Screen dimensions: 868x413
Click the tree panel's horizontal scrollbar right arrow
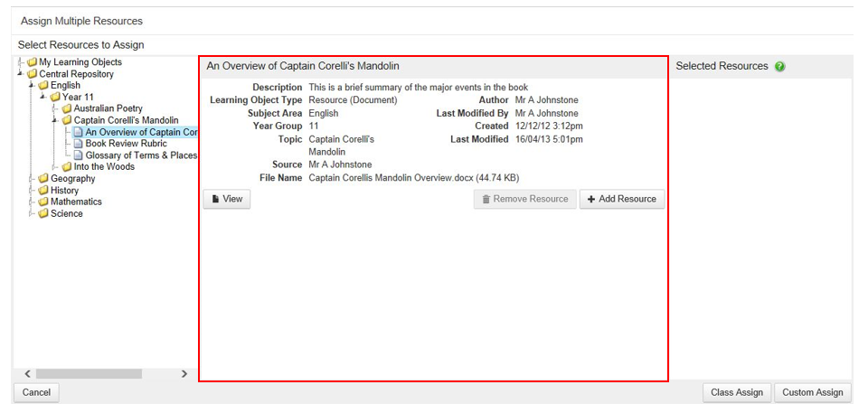click(184, 373)
